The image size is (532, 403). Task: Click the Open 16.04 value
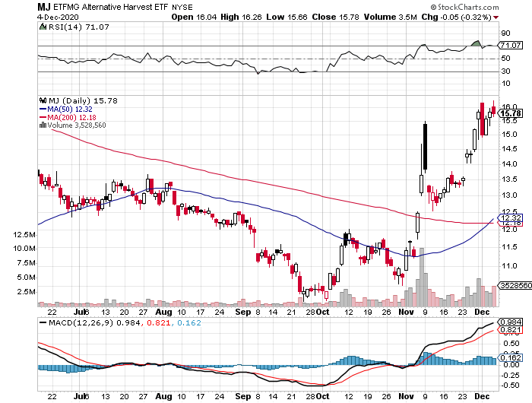tap(194, 17)
